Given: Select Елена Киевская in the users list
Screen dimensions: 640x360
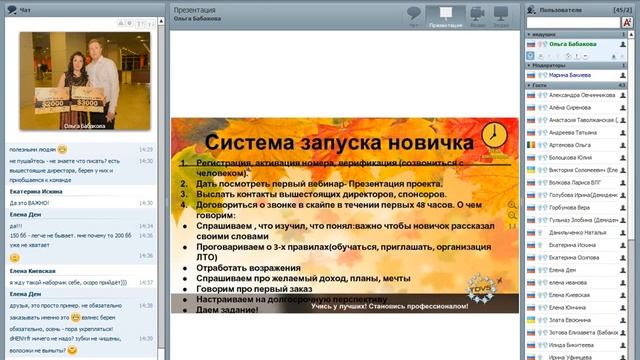Looking at the screenshot, I should point(569,295).
